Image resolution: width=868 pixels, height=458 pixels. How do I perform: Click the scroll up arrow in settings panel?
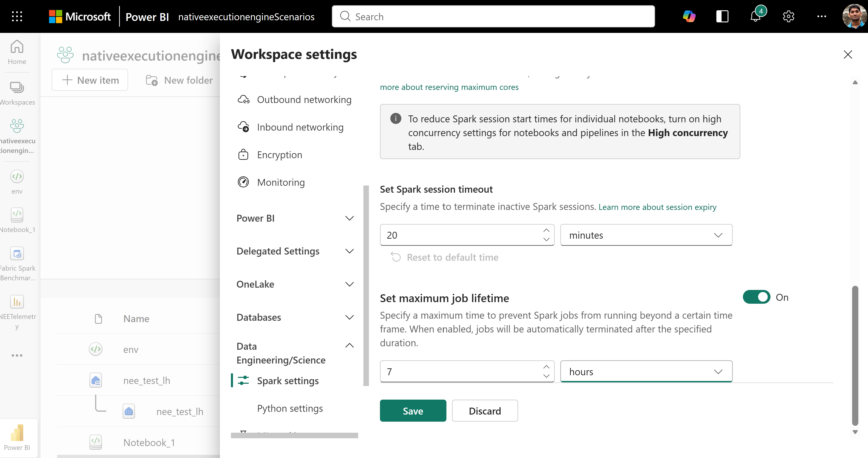855,83
